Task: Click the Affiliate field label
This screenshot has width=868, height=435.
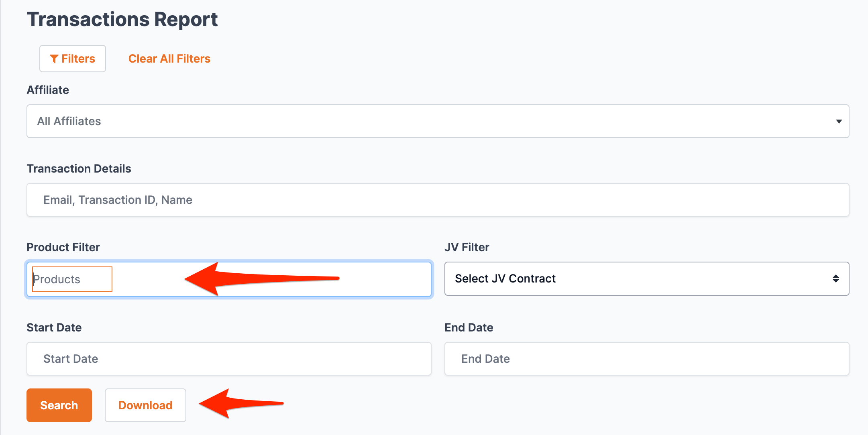Action: pyautogui.click(x=48, y=90)
